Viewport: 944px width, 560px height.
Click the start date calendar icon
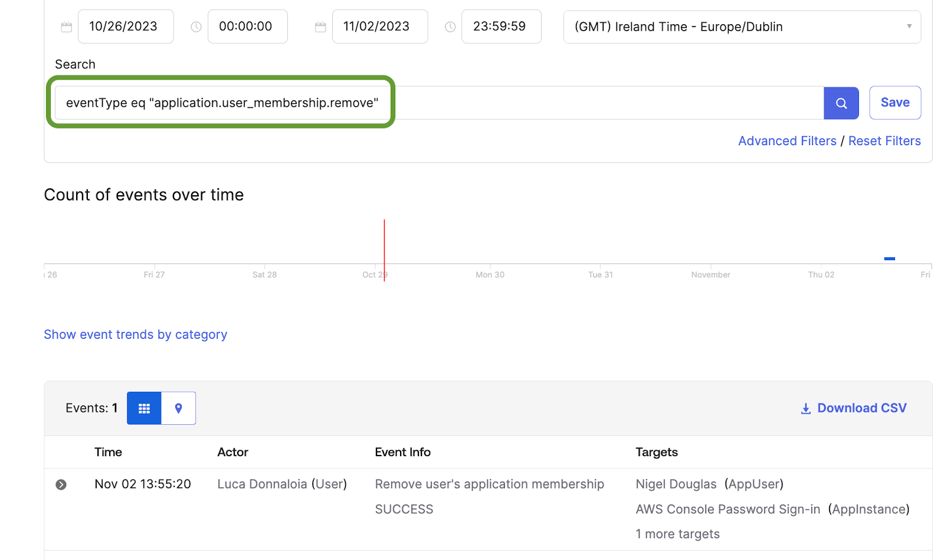[x=67, y=27]
